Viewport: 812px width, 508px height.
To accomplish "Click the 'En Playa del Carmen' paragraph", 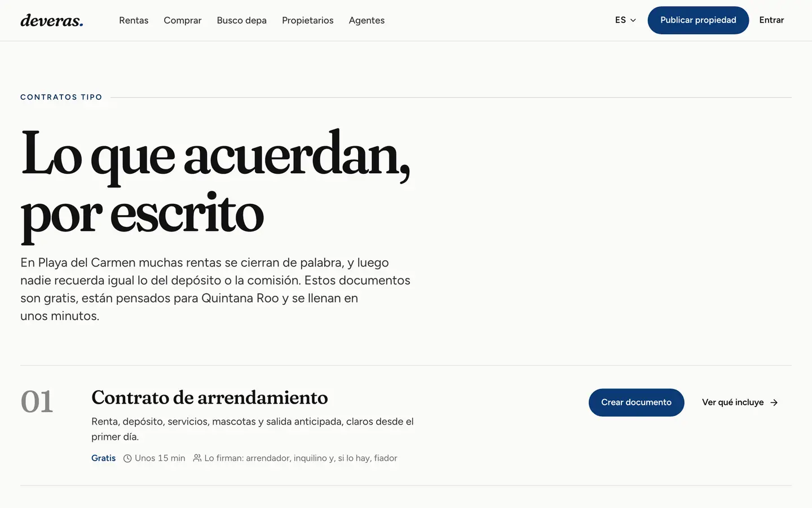I will pos(215,289).
